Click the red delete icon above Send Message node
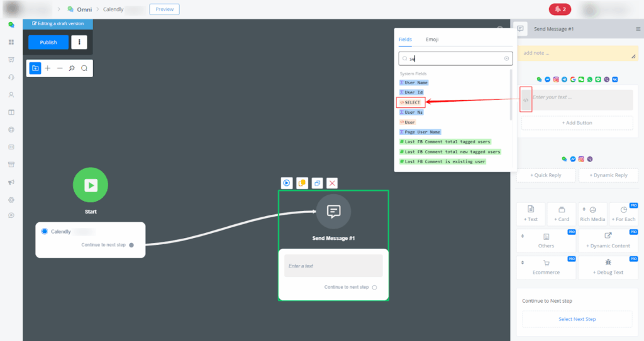Viewport: 644px width, 341px height. tap(333, 183)
